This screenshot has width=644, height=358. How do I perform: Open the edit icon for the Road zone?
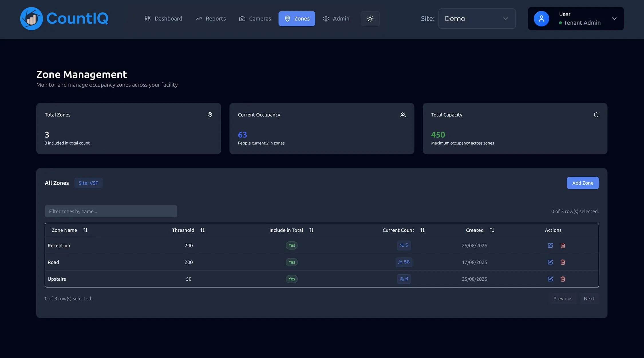point(550,262)
